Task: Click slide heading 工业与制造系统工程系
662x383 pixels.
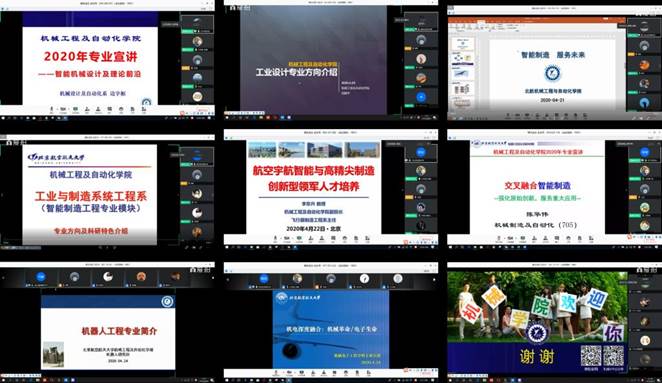Action: click(91, 196)
